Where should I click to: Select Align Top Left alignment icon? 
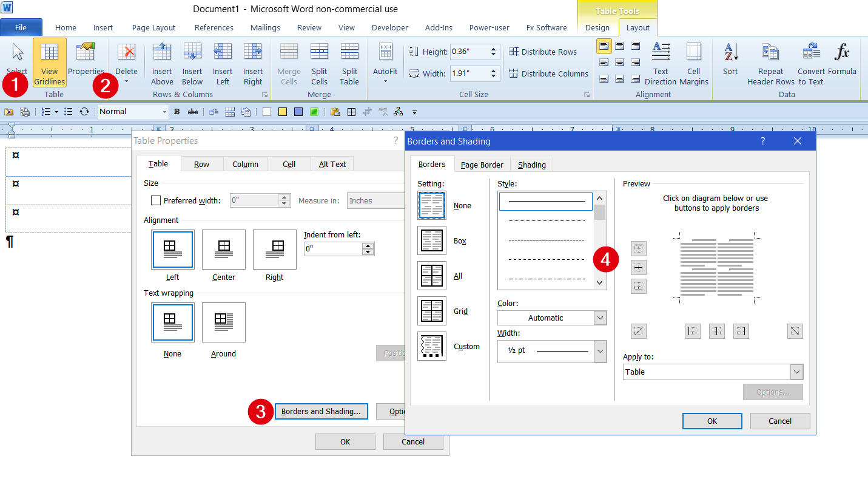pos(604,46)
